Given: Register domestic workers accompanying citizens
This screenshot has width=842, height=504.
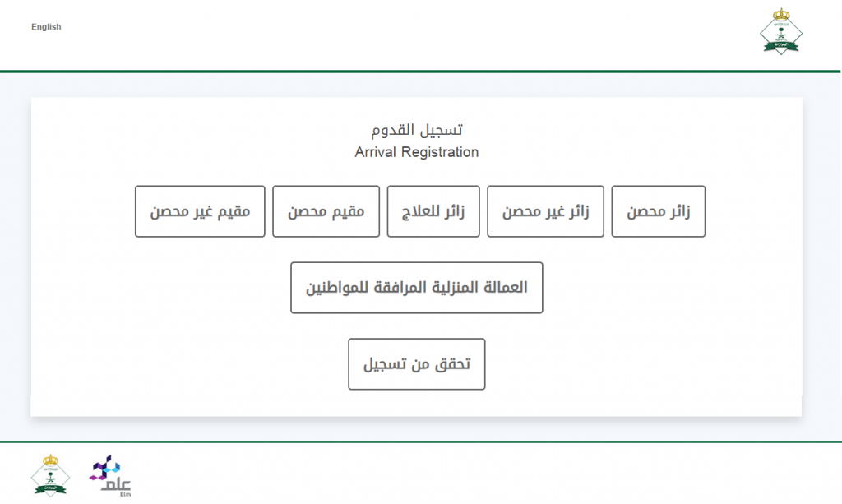Looking at the screenshot, I should (417, 288).
